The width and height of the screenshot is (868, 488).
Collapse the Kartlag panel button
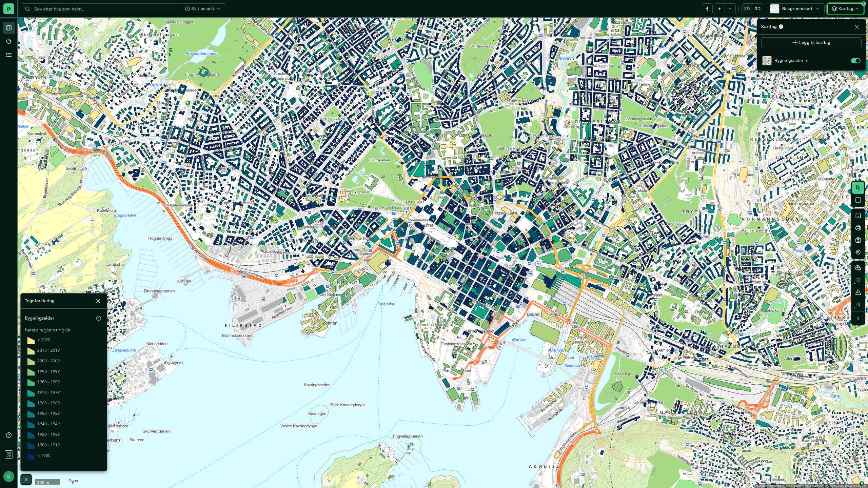(845, 9)
